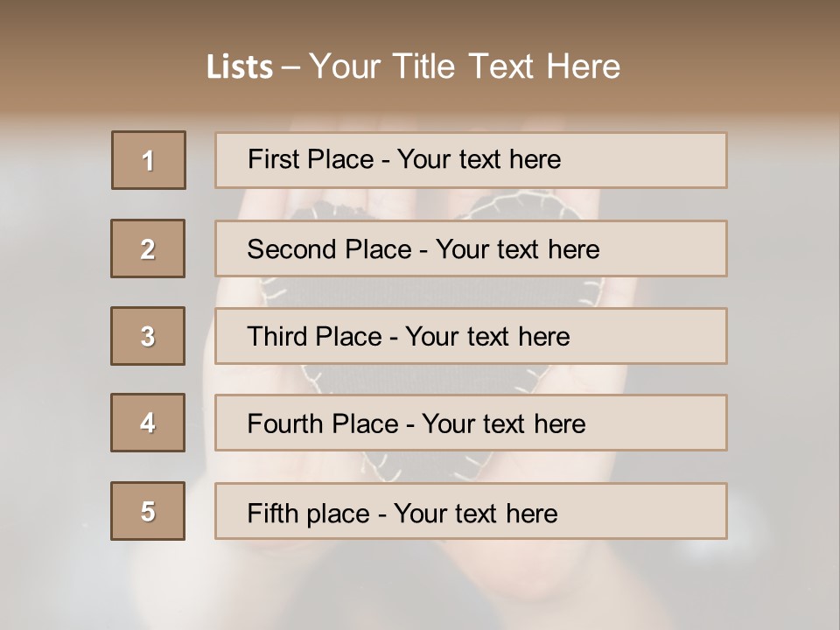Click "Your text here" in Second Place row

[x=517, y=249]
